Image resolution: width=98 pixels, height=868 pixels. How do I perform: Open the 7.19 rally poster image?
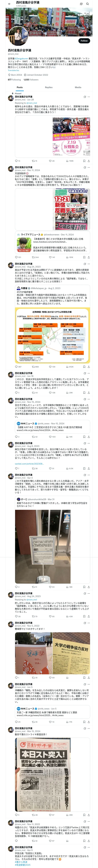[71, 136]
